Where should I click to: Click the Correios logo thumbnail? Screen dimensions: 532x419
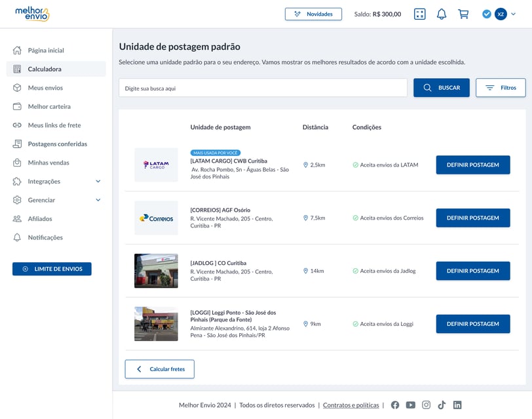coord(156,218)
